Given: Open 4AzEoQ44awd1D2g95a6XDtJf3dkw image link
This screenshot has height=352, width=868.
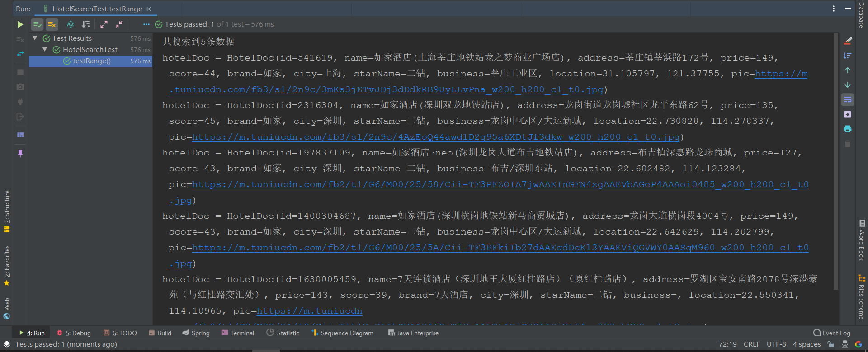Looking at the screenshot, I should (436, 137).
